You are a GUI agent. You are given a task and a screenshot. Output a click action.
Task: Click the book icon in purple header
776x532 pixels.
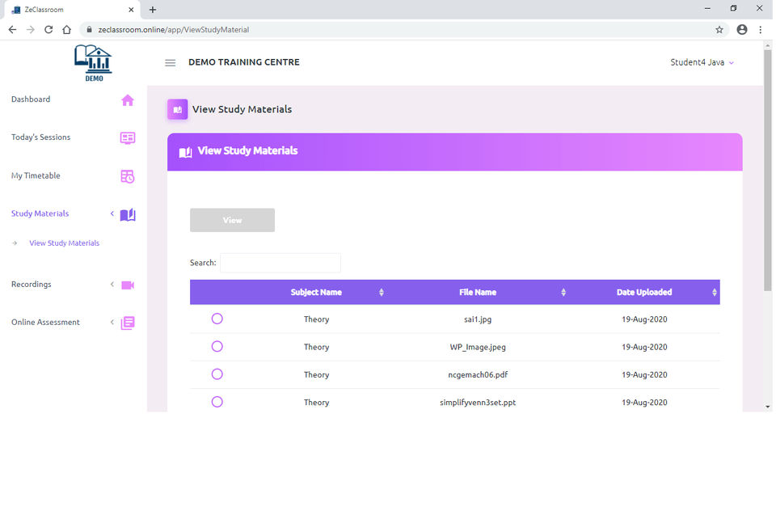tap(186, 152)
